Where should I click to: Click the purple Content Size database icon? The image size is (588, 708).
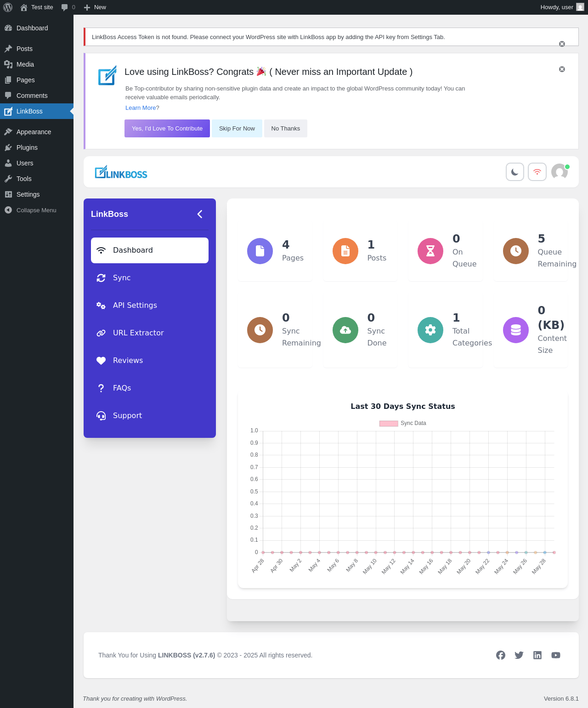pos(516,330)
